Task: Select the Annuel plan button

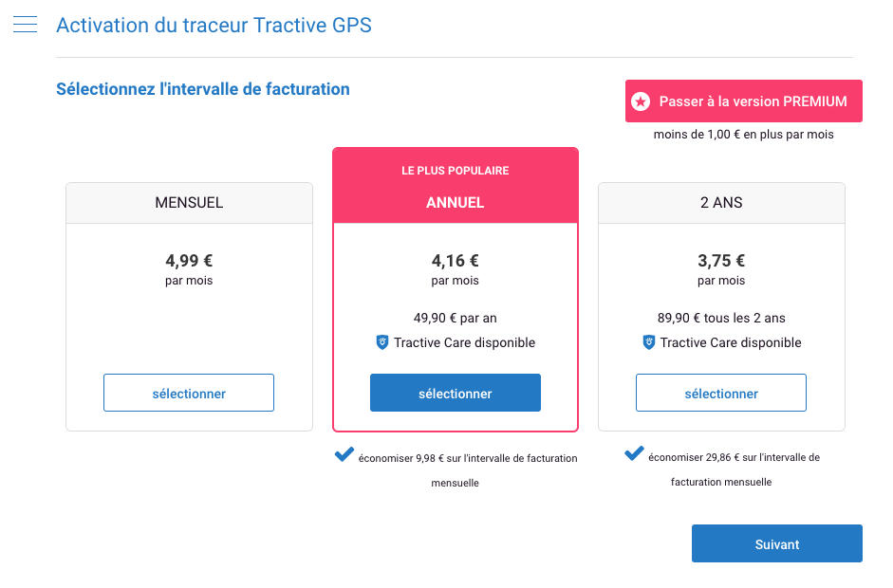Action: 456,393
